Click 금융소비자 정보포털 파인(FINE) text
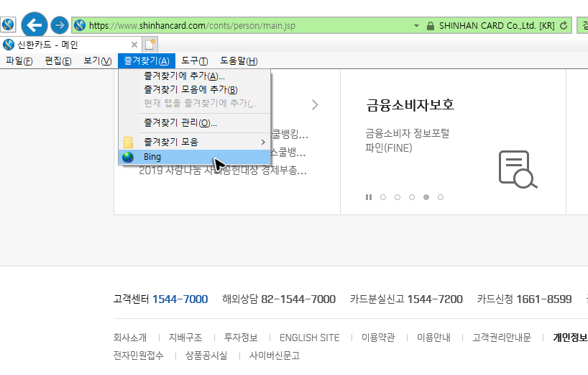Screen dimensions: 588x375 point(408,141)
